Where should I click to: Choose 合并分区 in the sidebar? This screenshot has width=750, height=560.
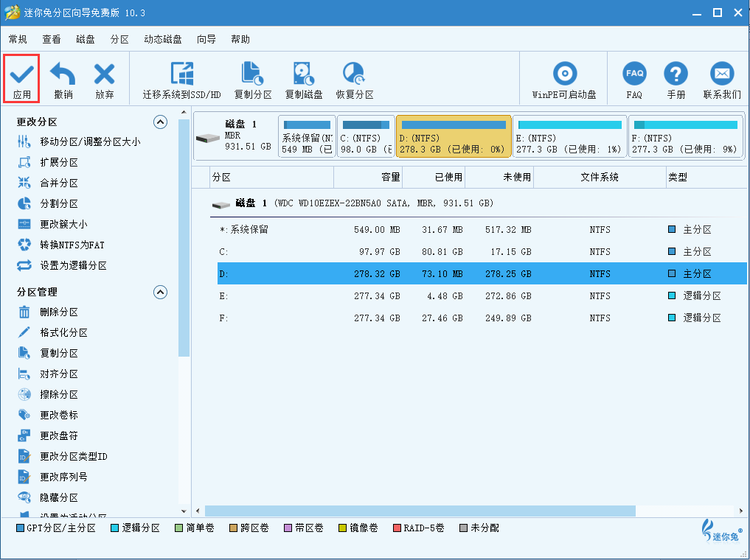tap(47, 183)
